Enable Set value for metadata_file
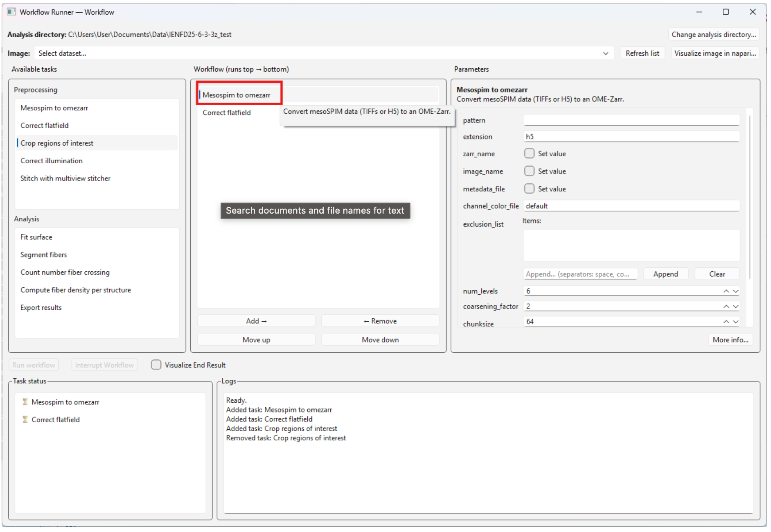The height and width of the screenshot is (532, 771). pos(530,189)
